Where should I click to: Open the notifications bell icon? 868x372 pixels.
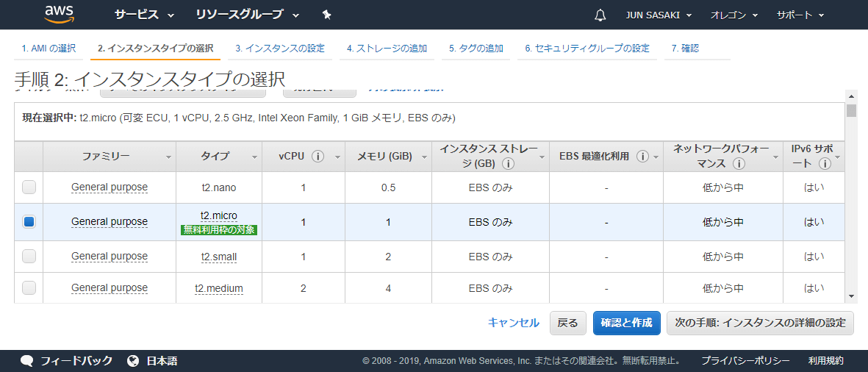tap(600, 15)
